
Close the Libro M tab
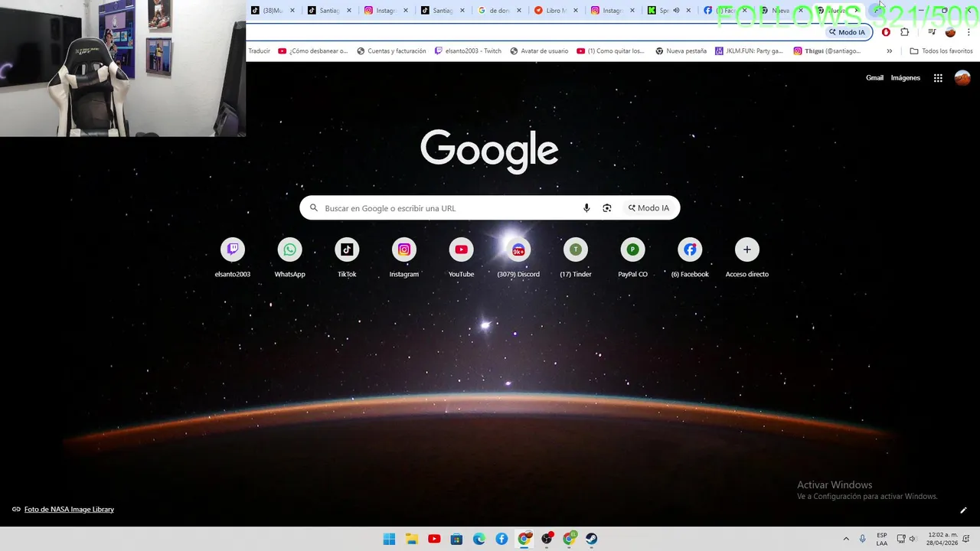576,11
